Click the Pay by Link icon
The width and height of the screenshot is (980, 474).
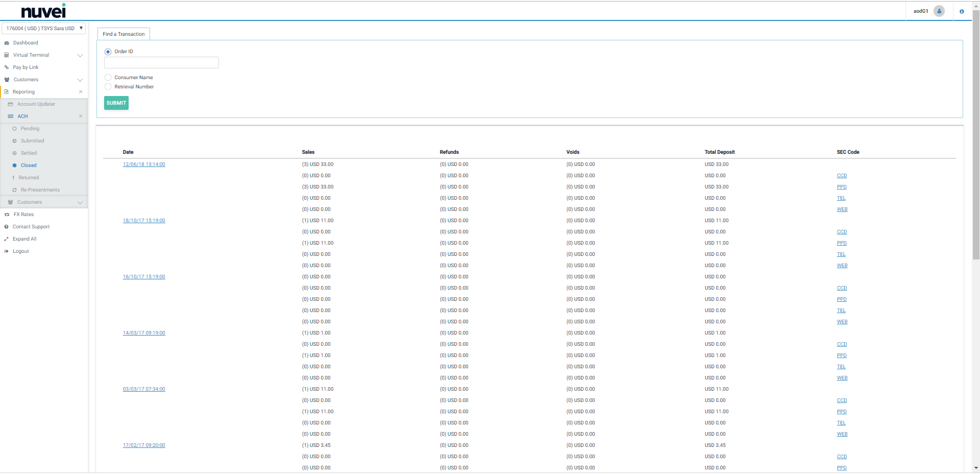click(x=7, y=67)
